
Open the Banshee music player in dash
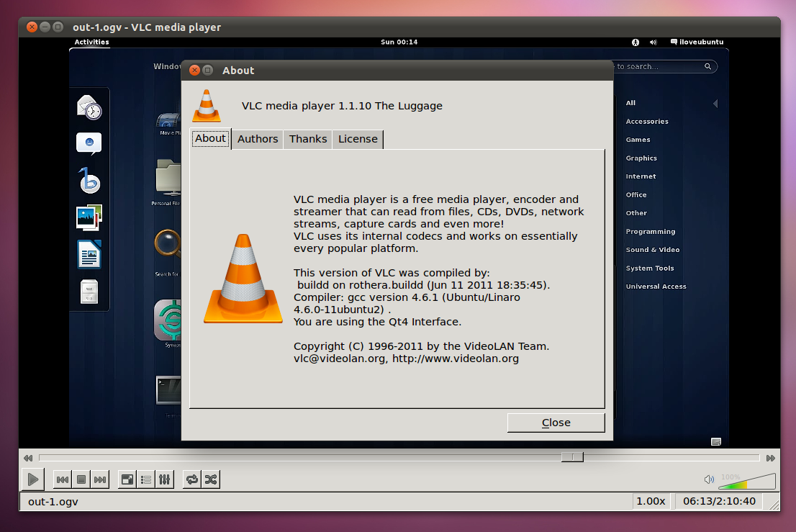tap(89, 180)
